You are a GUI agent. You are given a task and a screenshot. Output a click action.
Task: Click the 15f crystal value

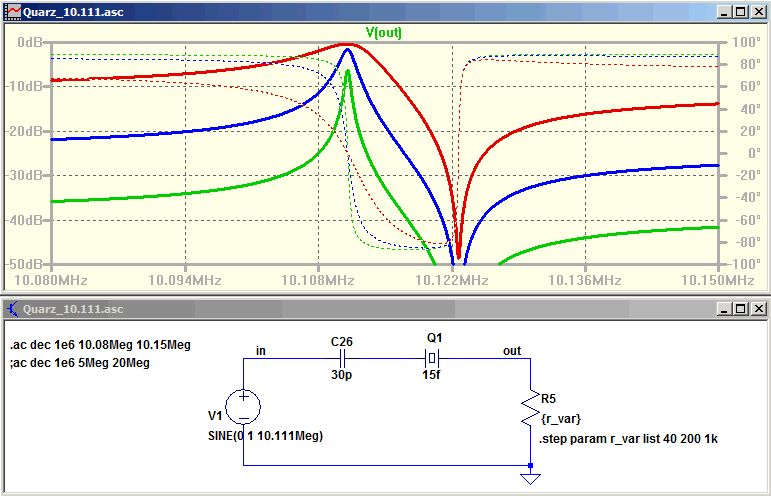[x=431, y=375]
